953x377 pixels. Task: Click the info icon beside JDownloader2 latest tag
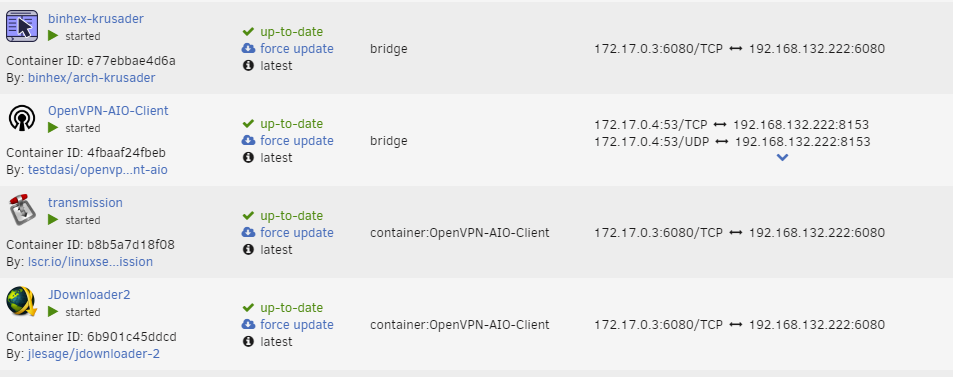(x=248, y=342)
